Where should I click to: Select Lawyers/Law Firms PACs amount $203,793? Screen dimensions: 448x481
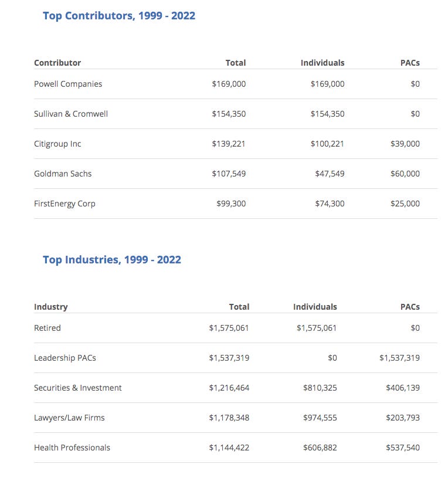coord(403,418)
